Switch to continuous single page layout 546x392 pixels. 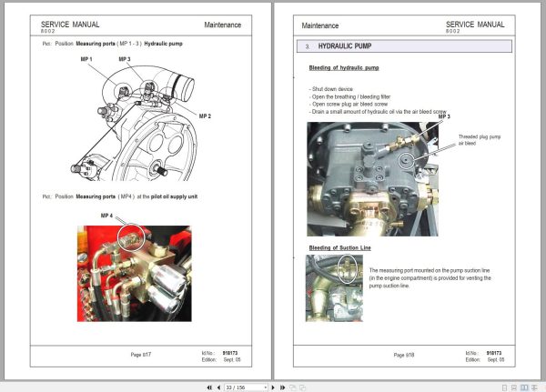pos(514,387)
